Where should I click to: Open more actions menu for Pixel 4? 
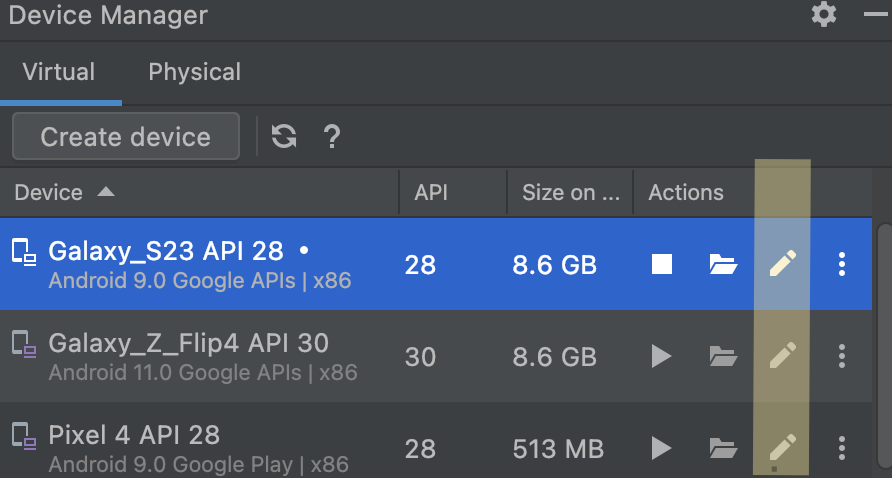pyautogui.click(x=842, y=447)
